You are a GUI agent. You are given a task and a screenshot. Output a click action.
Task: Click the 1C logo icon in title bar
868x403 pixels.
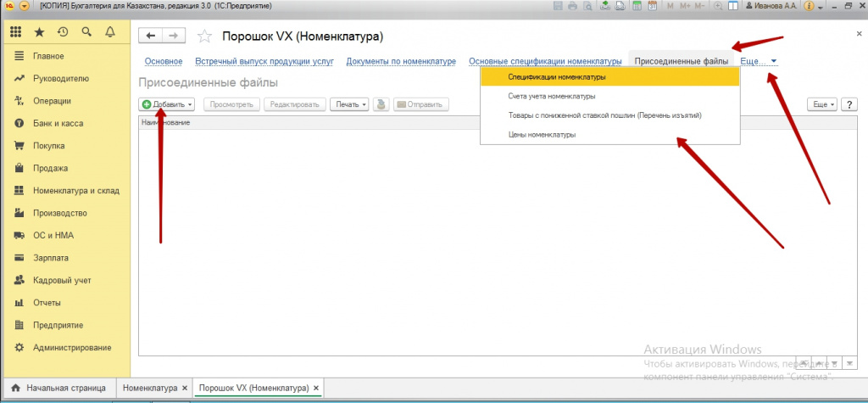pos(9,6)
